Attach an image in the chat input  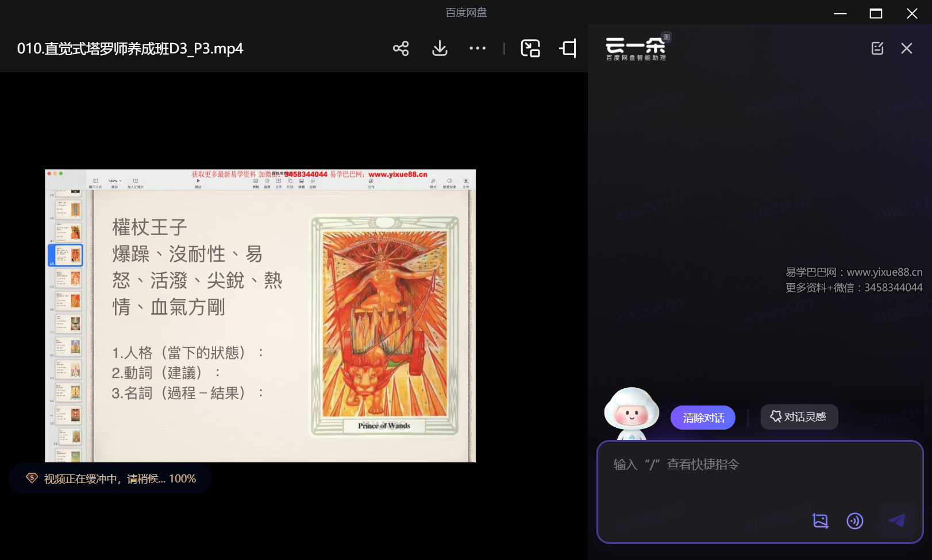tap(820, 521)
